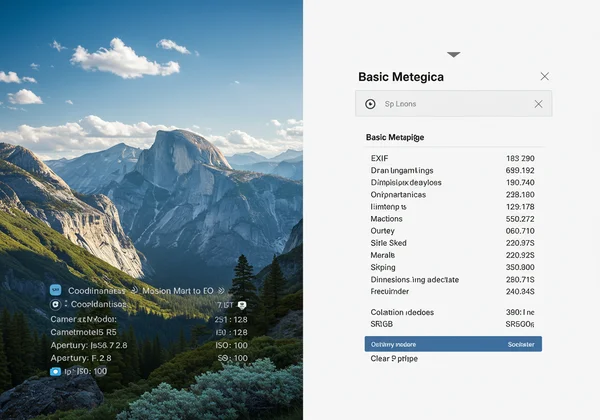This screenshot has height=420, width=600.
Task: Collapse the panel using the top triangle arrow
Action: (x=453, y=54)
